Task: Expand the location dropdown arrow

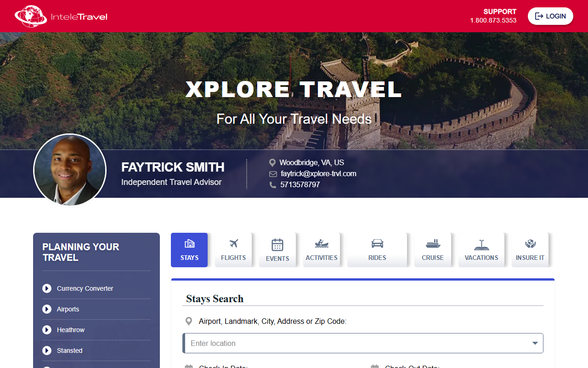Action: (535, 343)
